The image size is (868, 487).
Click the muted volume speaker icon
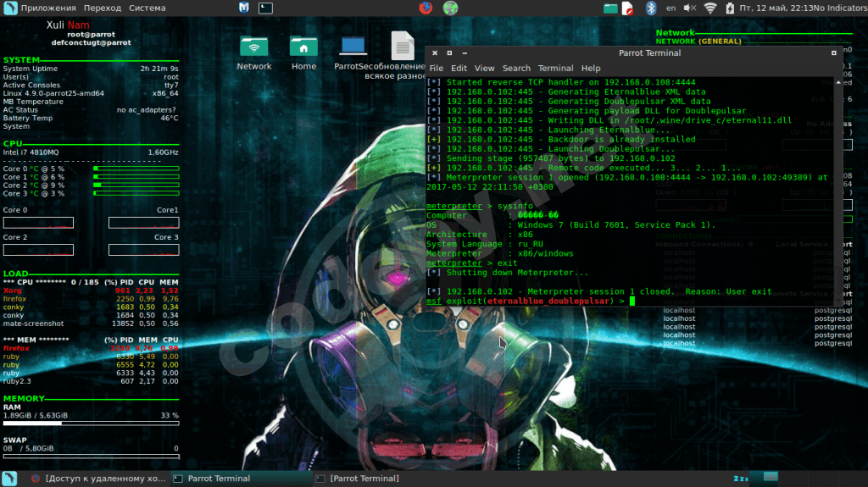coord(689,8)
